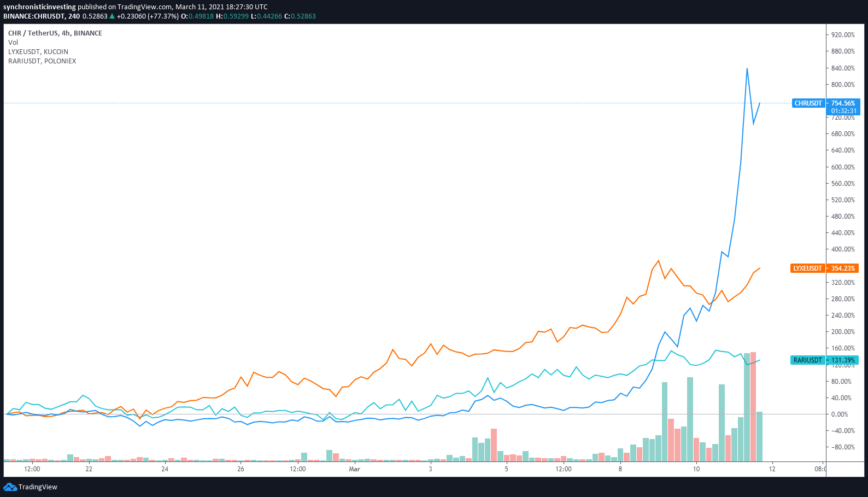Select the blue CHRUSDT price-scale label
Image resolution: width=868 pixels, height=497 pixels.
[808, 103]
